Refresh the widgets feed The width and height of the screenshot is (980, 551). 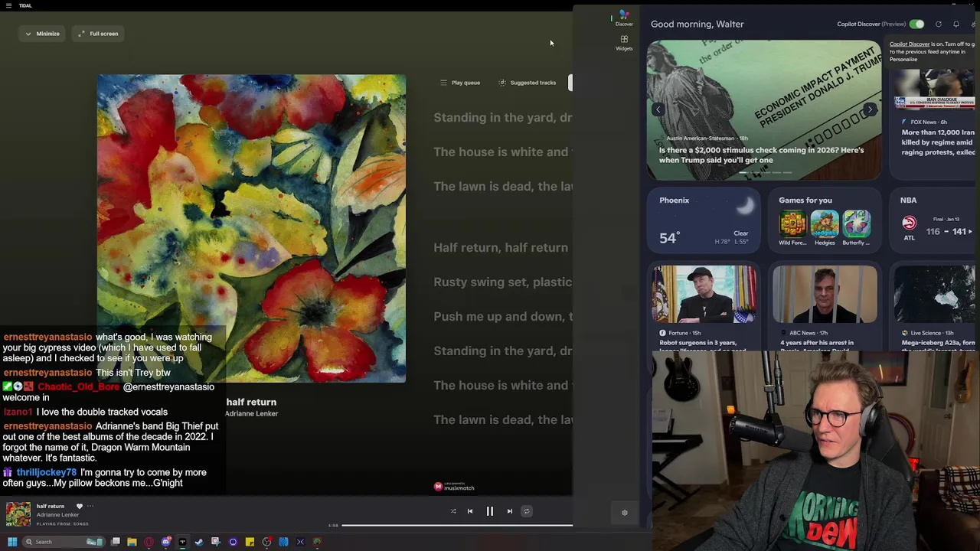[939, 24]
